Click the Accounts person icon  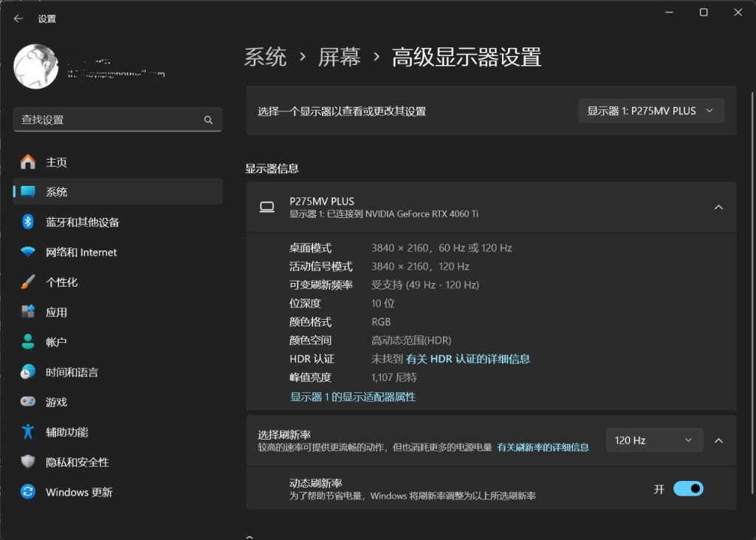28,342
